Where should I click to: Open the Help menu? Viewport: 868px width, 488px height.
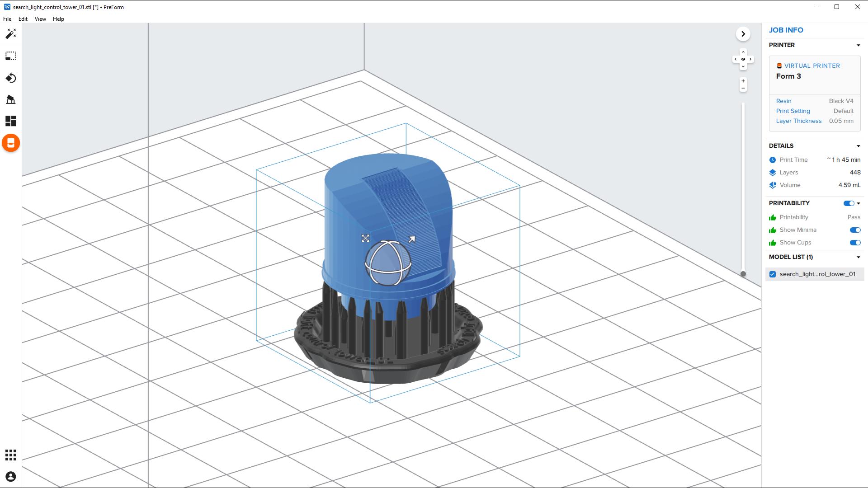click(58, 19)
